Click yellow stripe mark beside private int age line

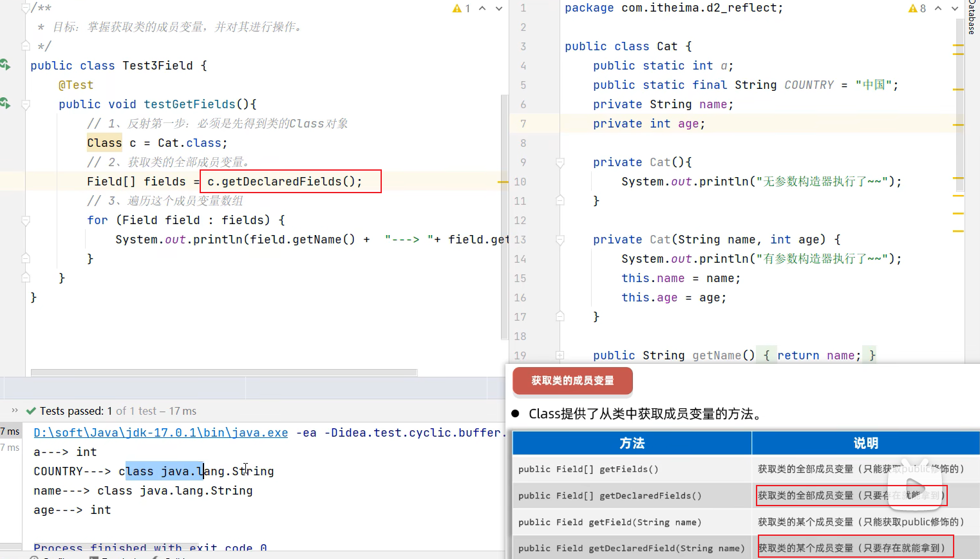click(x=958, y=124)
